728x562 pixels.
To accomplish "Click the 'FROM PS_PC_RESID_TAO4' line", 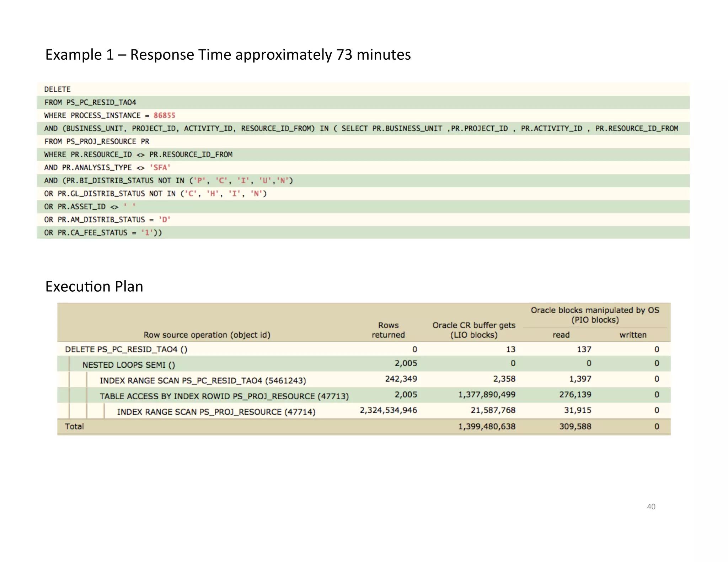I will click(363, 102).
